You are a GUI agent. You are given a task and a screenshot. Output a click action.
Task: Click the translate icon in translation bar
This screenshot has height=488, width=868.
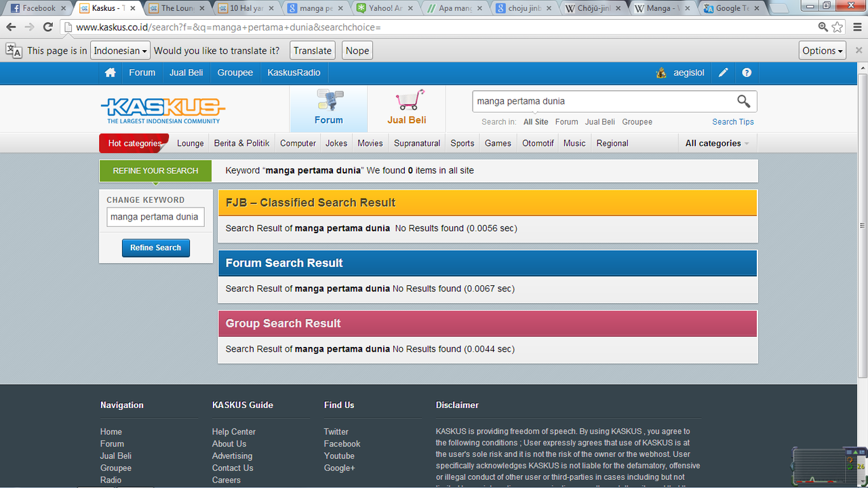click(x=14, y=50)
